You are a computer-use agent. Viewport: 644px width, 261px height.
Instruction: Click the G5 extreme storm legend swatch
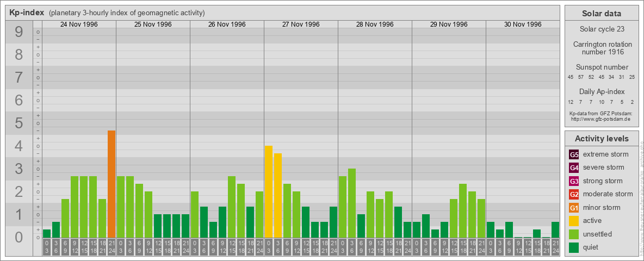point(574,154)
